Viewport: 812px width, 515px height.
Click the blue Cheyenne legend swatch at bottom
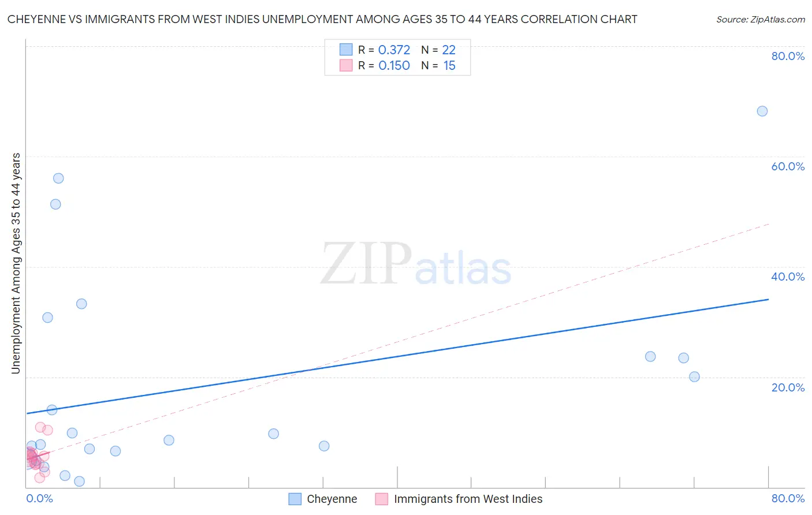point(295,499)
